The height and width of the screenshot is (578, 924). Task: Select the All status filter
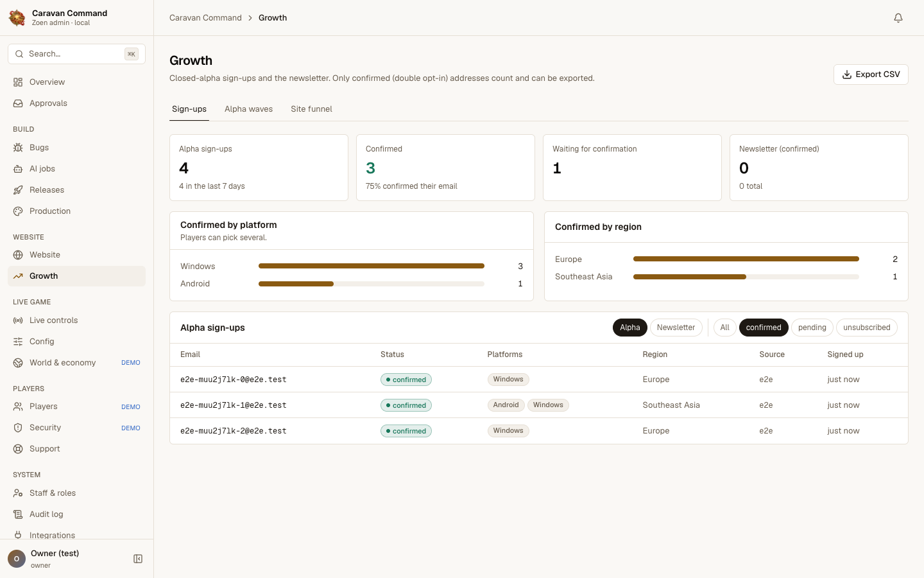724,328
